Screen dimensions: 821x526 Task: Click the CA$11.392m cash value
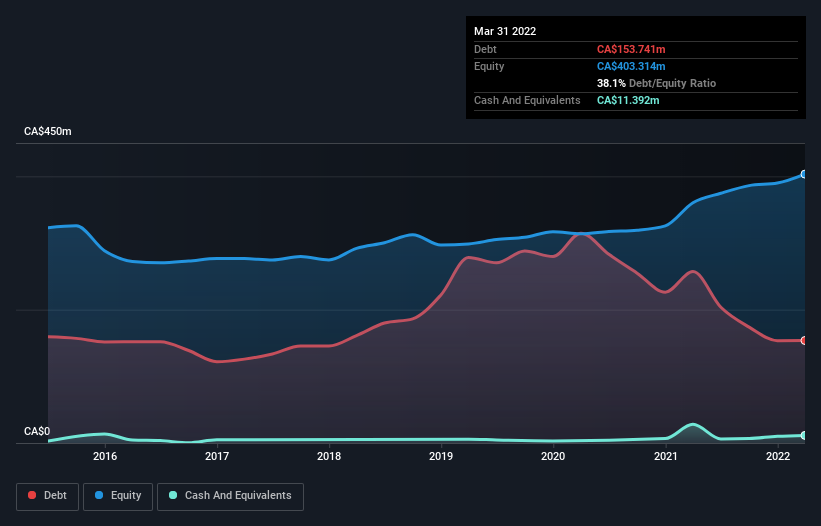click(628, 100)
